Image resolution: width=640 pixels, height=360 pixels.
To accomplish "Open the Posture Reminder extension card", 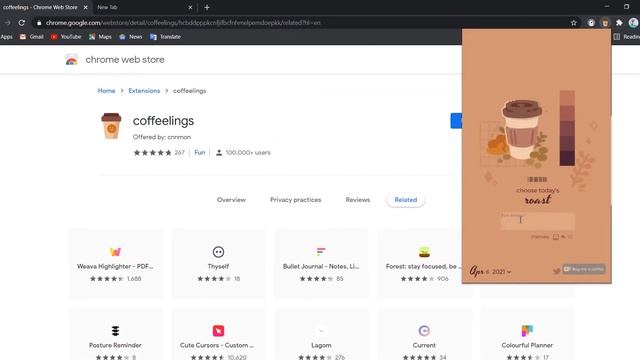I will (116, 335).
